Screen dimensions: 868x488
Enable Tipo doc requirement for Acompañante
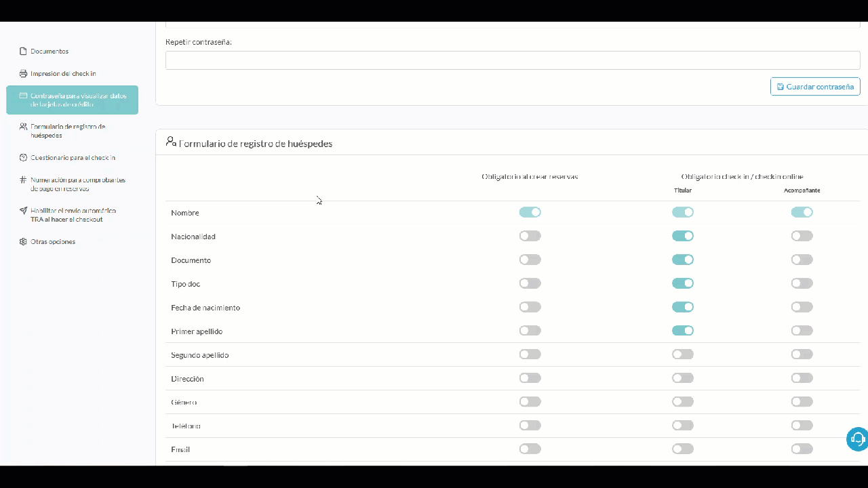[x=802, y=283]
